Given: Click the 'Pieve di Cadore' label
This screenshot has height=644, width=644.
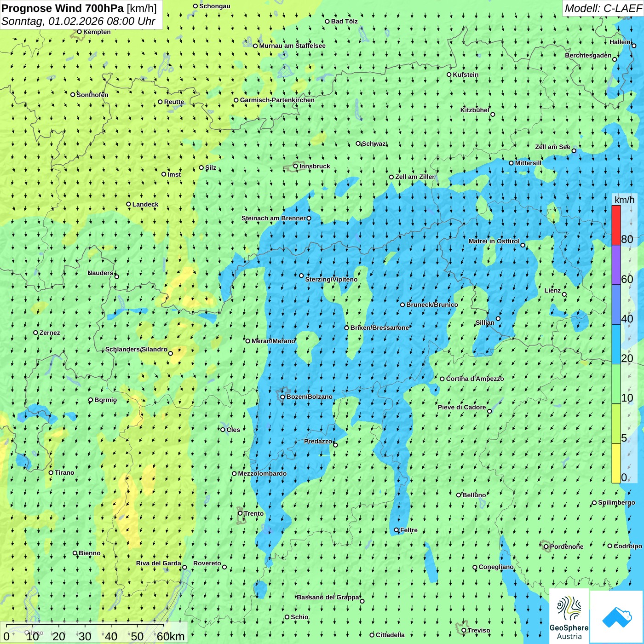Looking at the screenshot, I should 462,407.
